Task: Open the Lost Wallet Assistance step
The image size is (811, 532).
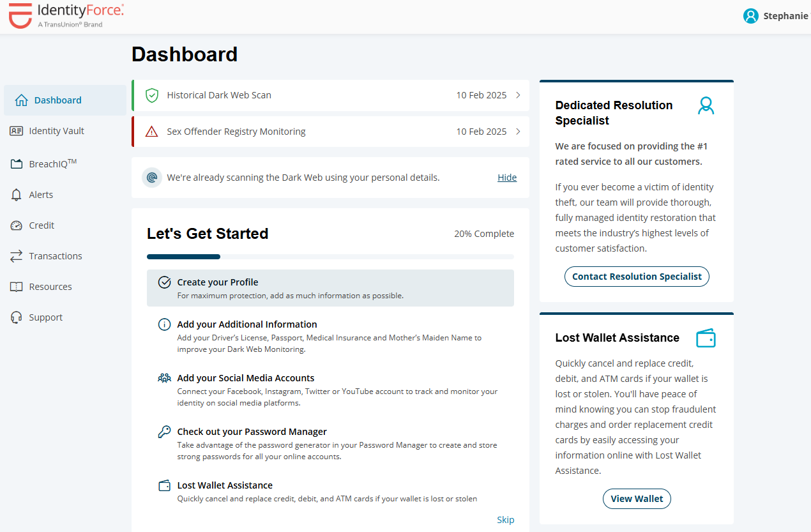Action: click(x=330, y=491)
